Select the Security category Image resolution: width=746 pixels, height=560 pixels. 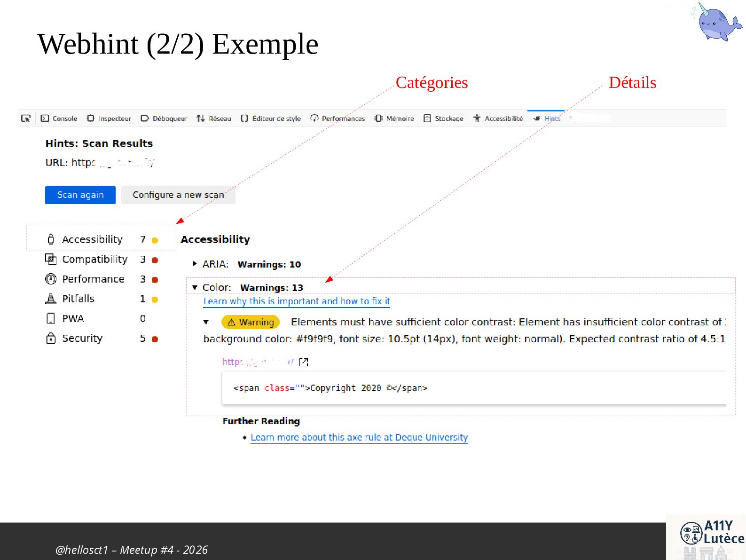point(102,338)
